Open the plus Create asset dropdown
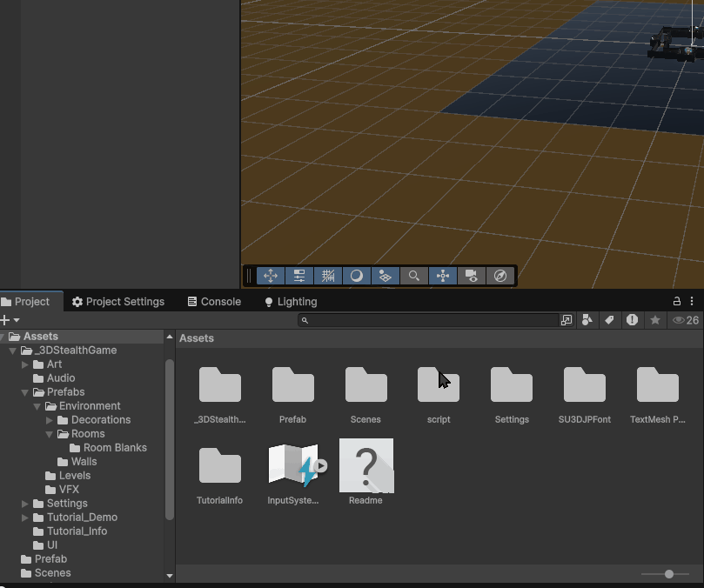Screen dimensions: 704x588 (x=9, y=320)
